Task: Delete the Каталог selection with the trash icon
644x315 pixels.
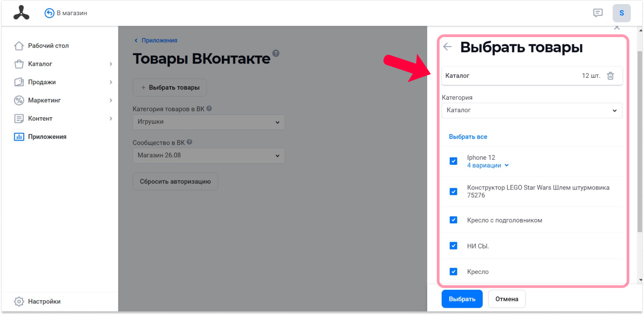Action: (x=610, y=76)
